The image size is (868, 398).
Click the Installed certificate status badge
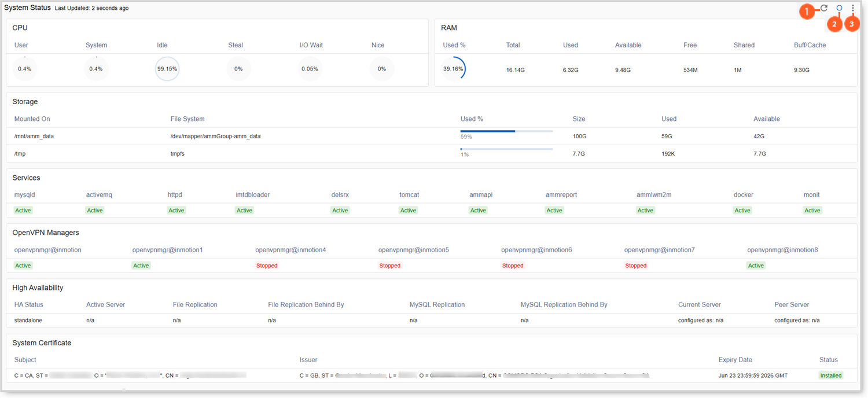pyautogui.click(x=830, y=375)
